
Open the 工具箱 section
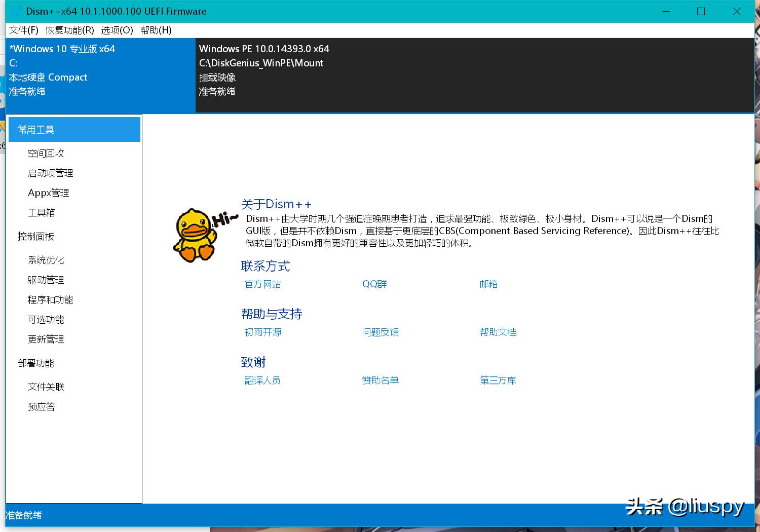point(41,212)
